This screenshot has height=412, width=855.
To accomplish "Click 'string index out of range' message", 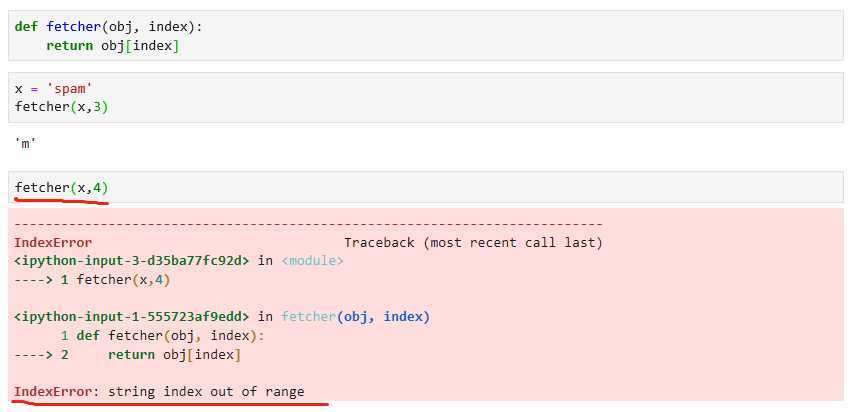I will click(x=206, y=392).
